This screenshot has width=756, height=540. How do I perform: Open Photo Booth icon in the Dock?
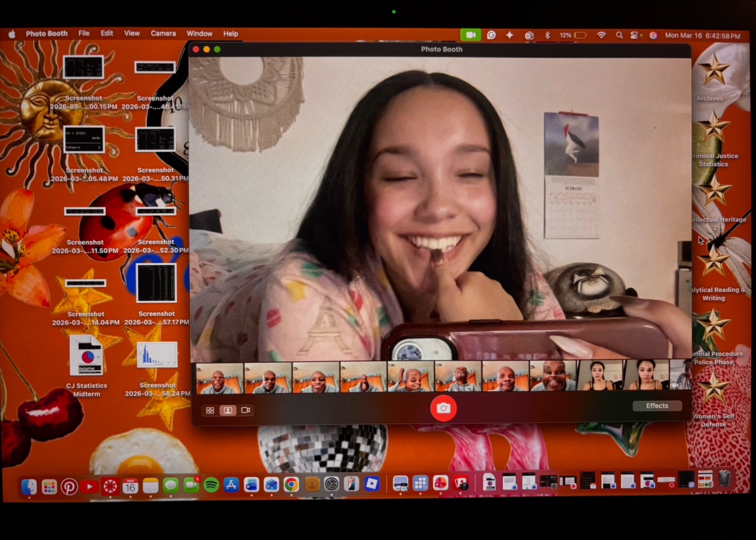coord(460,484)
